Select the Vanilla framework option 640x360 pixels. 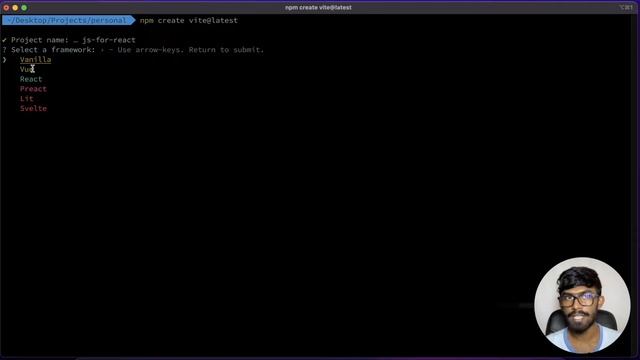[36, 60]
